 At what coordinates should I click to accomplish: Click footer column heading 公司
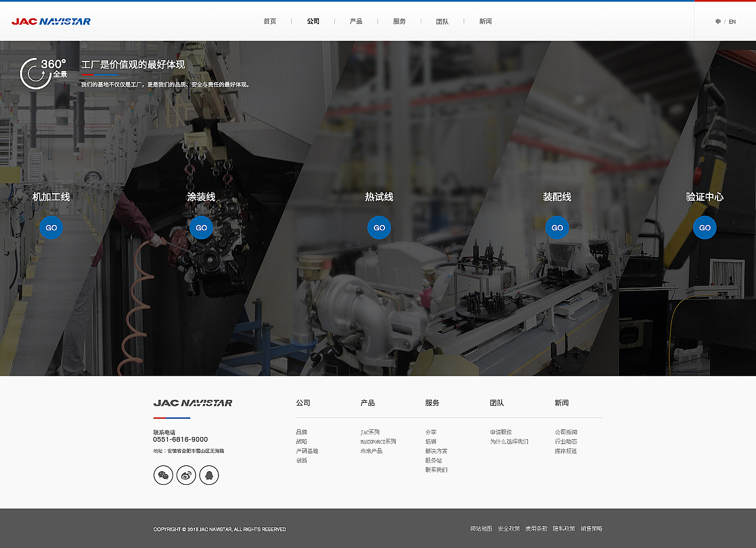tap(303, 403)
